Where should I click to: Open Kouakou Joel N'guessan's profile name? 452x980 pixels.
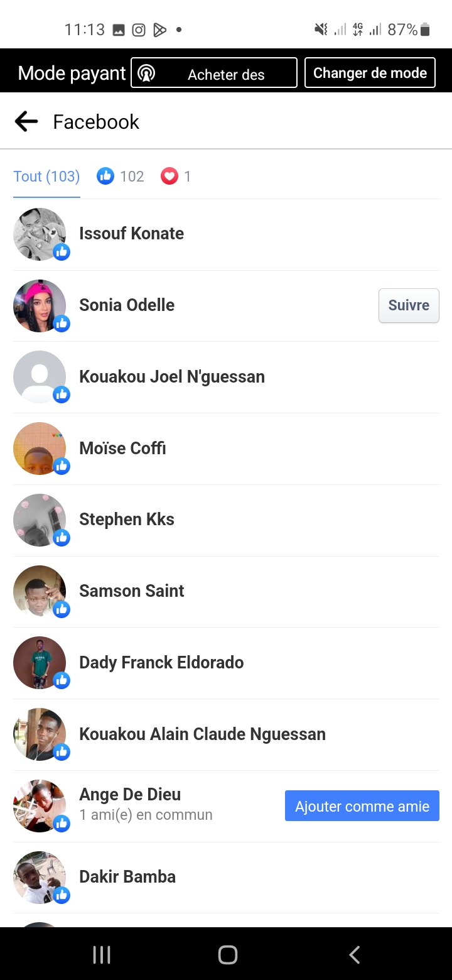click(x=172, y=377)
